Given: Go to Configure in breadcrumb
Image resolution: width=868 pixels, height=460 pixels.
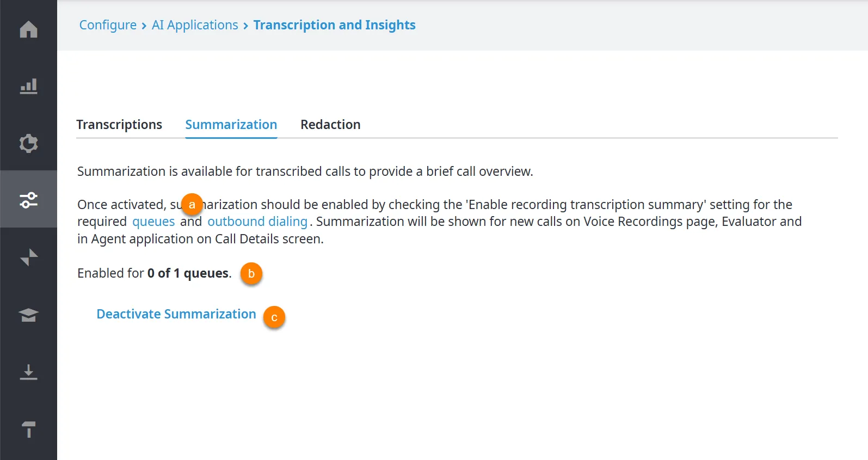Looking at the screenshot, I should (x=108, y=25).
